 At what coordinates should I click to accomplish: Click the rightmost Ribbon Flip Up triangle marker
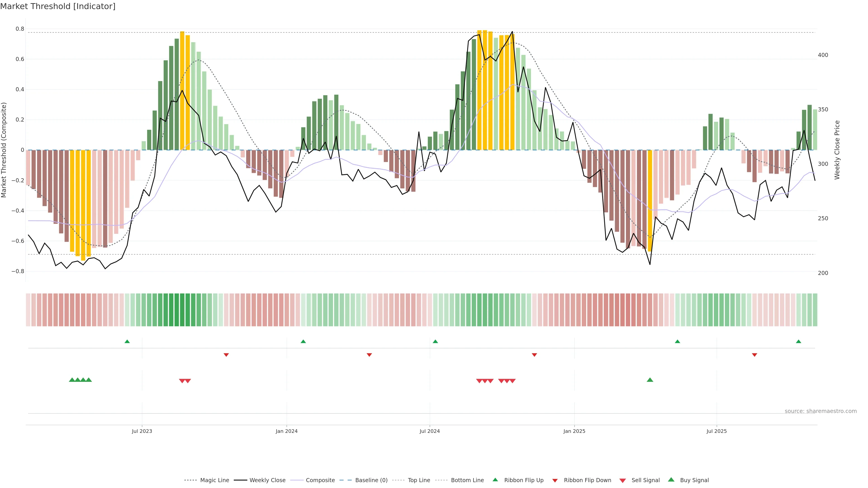(x=799, y=342)
